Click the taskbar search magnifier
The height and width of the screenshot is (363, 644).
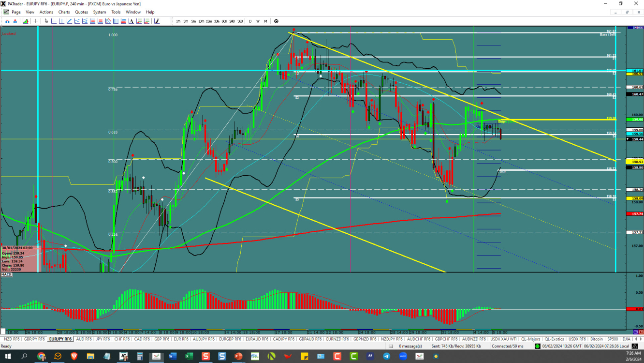(25, 356)
